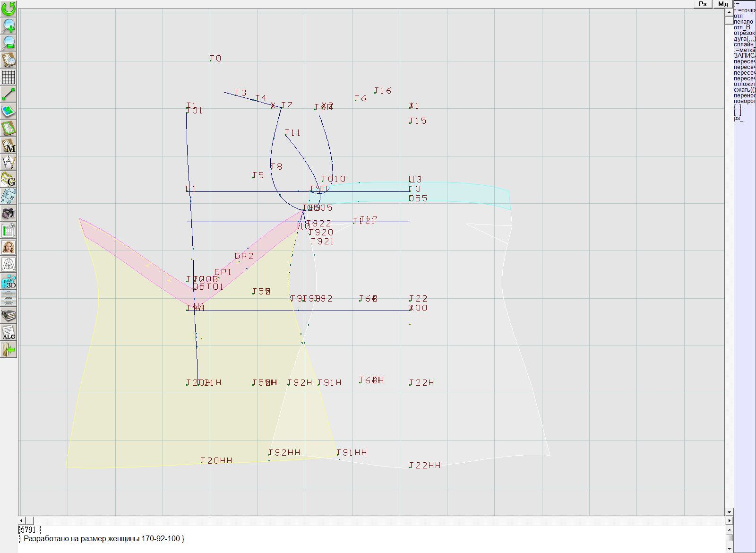Zoom in with the magnifier plus tool
Viewport: 756px width, 553px height.
click(9, 26)
